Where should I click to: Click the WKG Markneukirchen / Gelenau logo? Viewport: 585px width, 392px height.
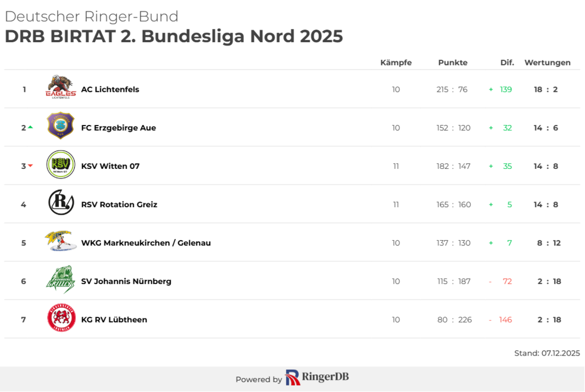point(61,241)
